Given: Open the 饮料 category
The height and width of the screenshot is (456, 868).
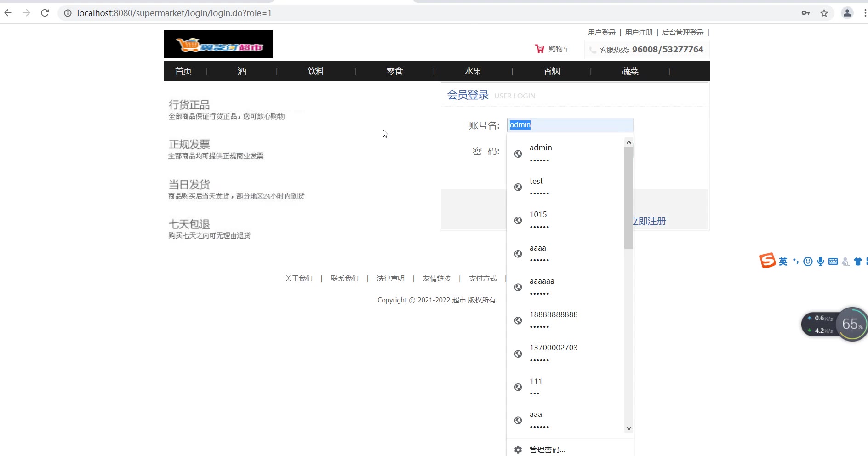Looking at the screenshot, I should 316,71.
